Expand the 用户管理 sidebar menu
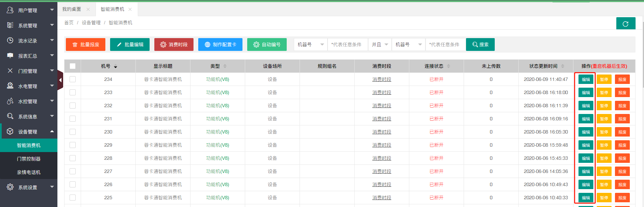The image size is (644, 207). (x=29, y=10)
